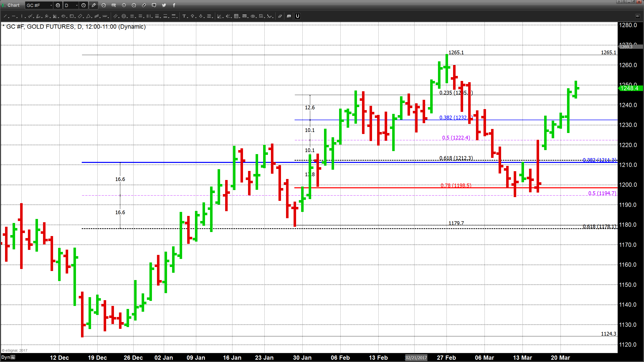Select the Text 'T' tool

[184, 16]
